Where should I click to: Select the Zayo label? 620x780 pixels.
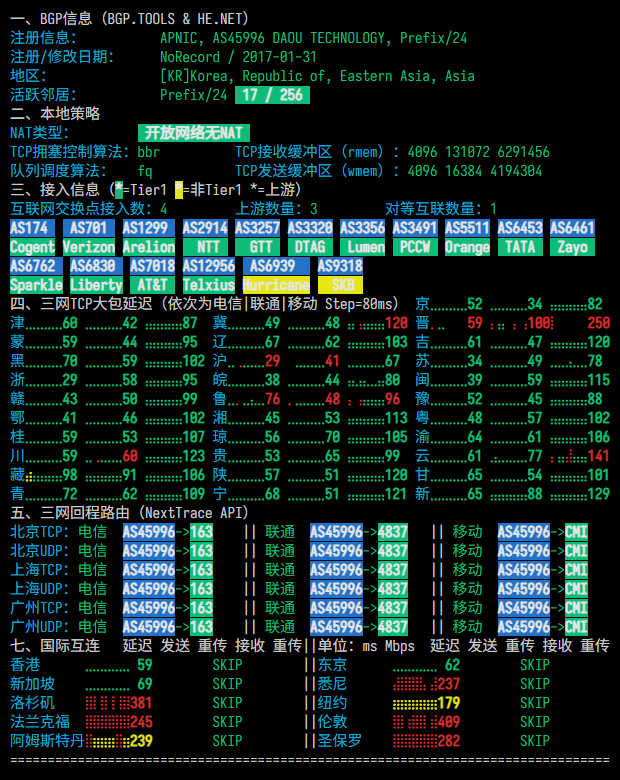tap(572, 247)
